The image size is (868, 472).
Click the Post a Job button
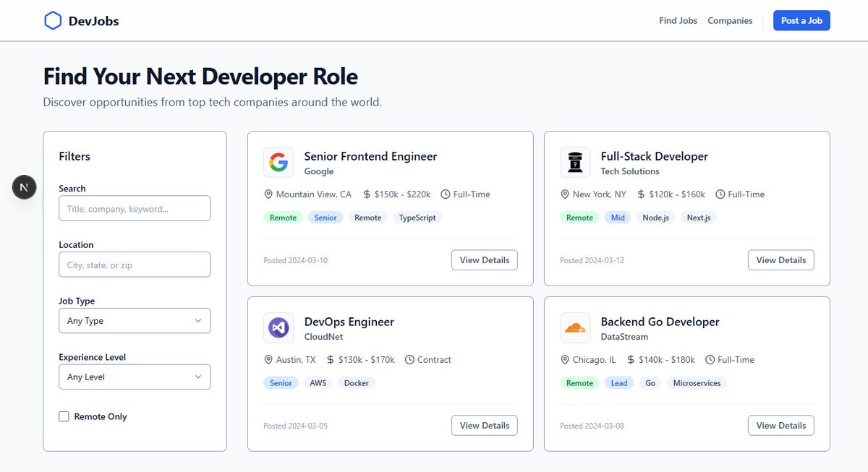point(801,21)
